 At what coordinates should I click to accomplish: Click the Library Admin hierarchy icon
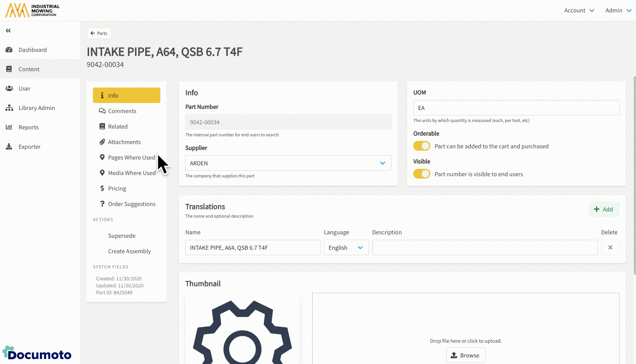(9, 108)
